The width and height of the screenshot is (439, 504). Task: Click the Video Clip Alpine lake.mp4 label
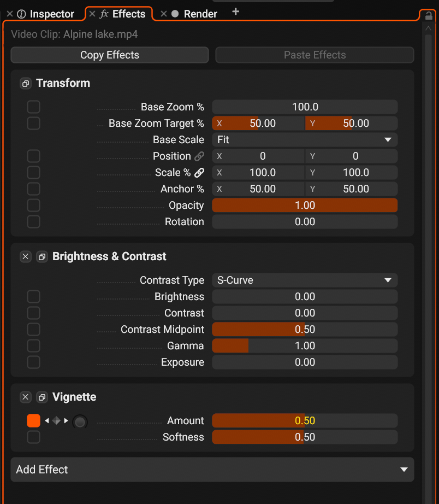(x=74, y=34)
